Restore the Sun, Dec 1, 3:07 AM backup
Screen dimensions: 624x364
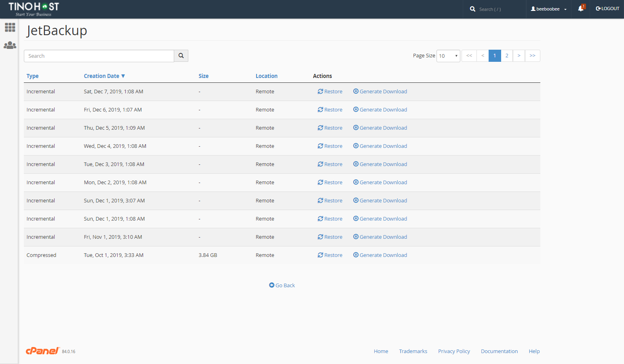click(x=330, y=201)
